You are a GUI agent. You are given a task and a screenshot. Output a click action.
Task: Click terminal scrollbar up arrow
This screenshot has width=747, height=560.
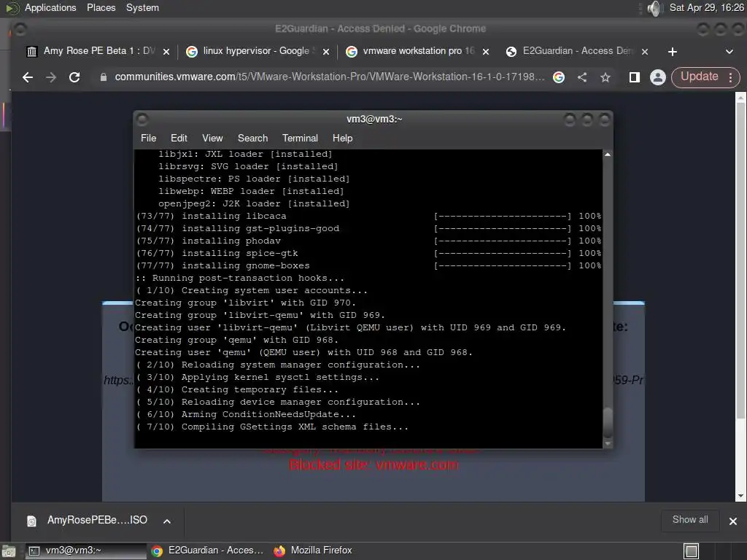[608, 155]
